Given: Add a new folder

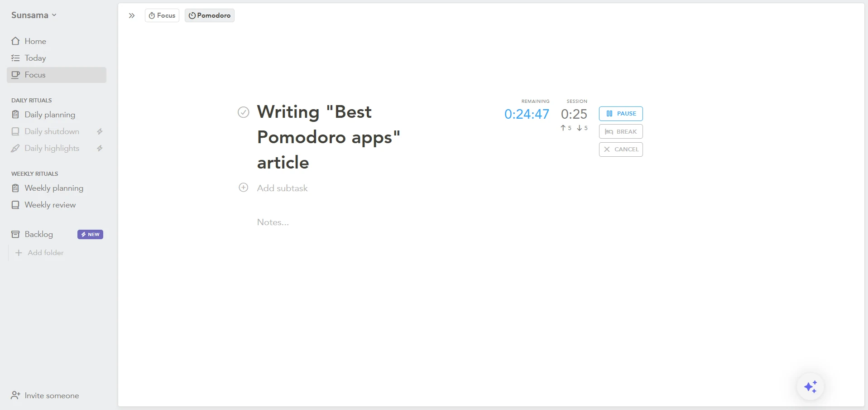Looking at the screenshot, I should click(x=39, y=253).
